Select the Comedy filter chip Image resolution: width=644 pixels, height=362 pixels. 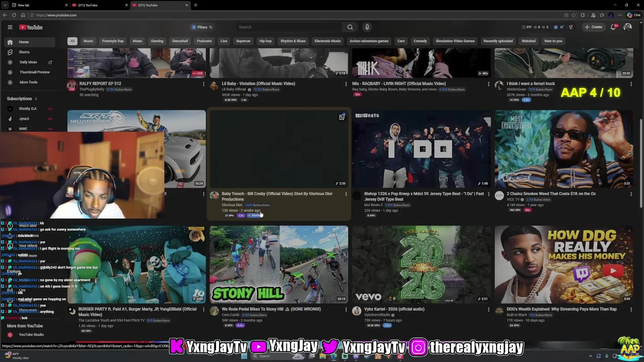[x=420, y=41]
